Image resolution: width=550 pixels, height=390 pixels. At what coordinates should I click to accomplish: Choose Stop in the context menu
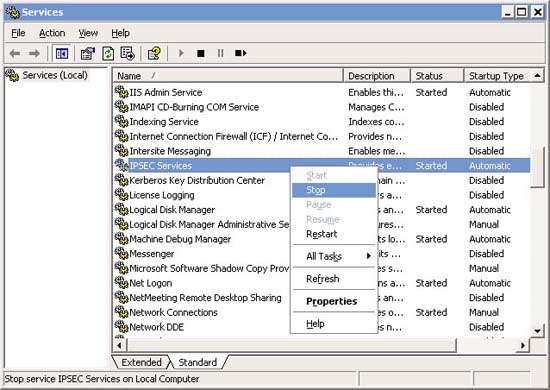[334, 190]
